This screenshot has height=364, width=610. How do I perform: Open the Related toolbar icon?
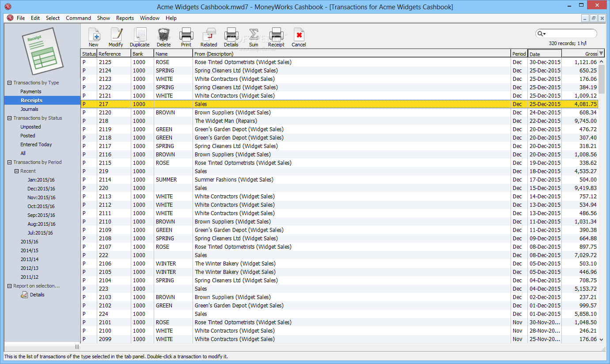tap(208, 34)
